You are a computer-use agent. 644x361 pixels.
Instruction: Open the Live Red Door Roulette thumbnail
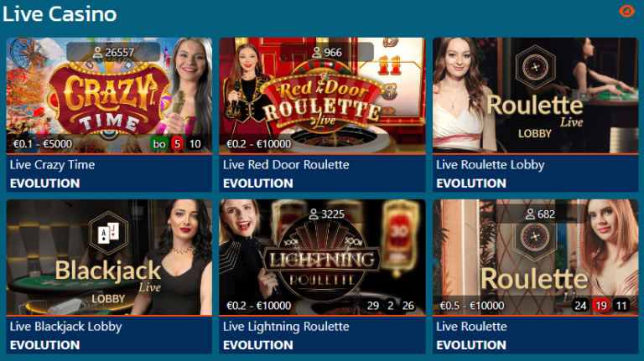pyautogui.click(x=322, y=95)
